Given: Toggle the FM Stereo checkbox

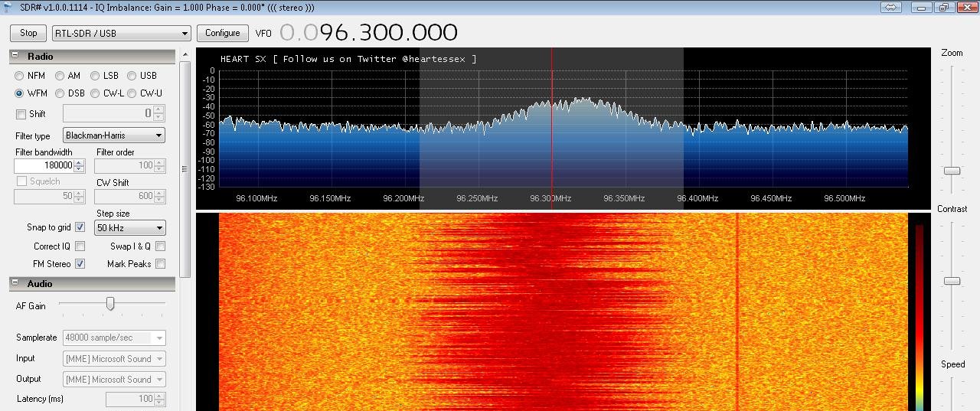Looking at the screenshot, I should click(80, 264).
